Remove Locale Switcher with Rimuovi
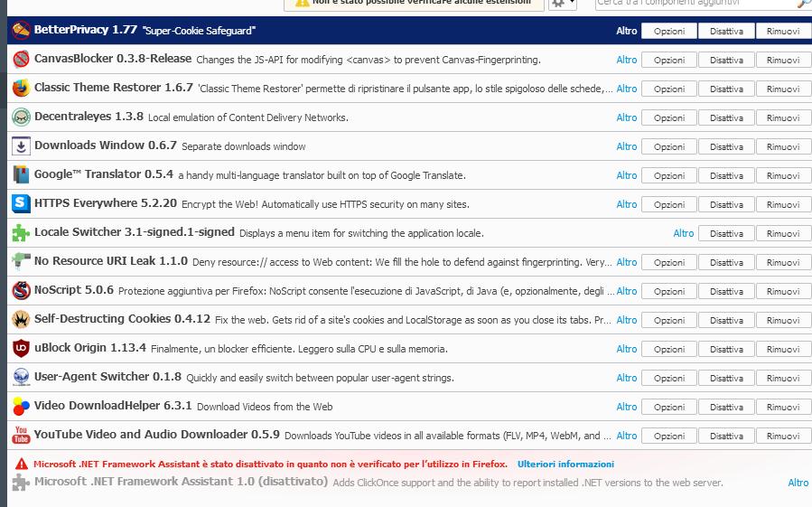 click(x=783, y=234)
